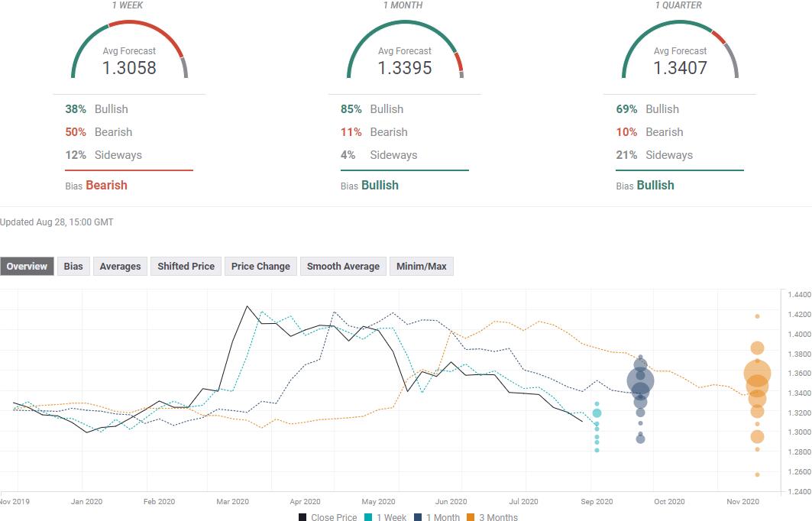812x521 pixels.
Task: Toggle the 1 Week legend swatch
Action: pyautogui.click(x=368, y=517)
